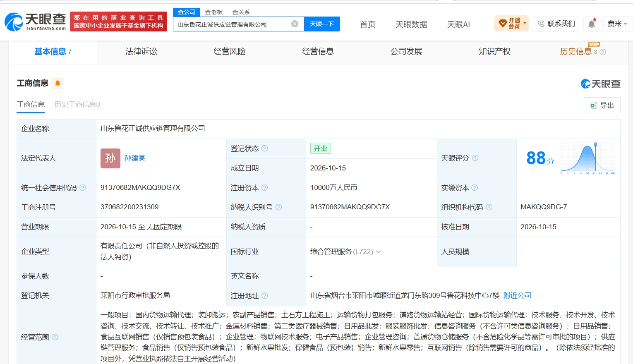The width and height of the screenshot is (633, 364).
Task: Click the 天眼一下 search button
Action: point(322,24)
